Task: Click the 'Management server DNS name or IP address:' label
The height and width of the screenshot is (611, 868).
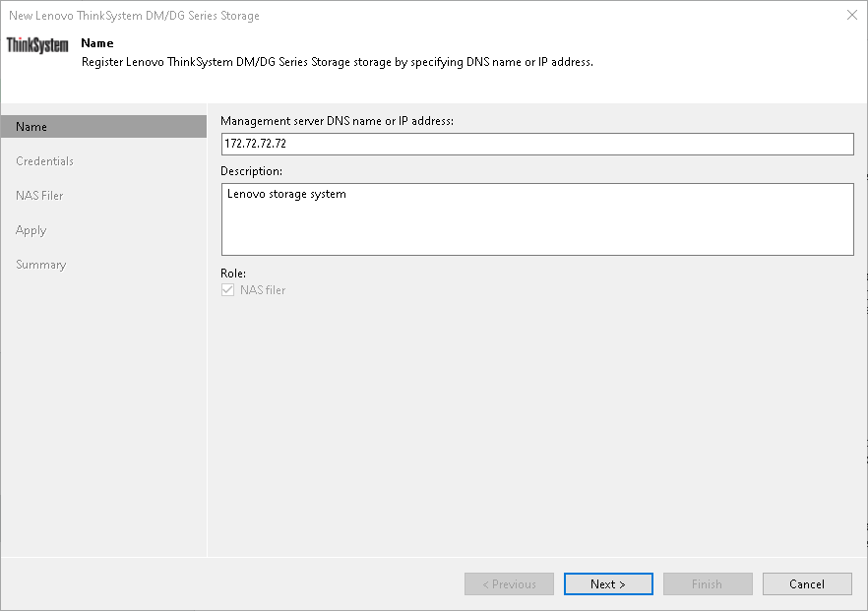Action: [x=338, y=121]
